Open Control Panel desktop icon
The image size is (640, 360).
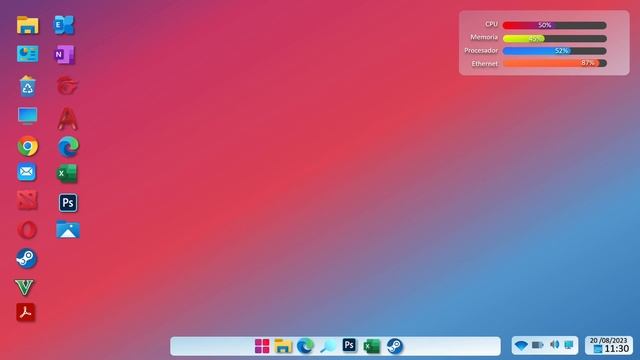(28, 54)
